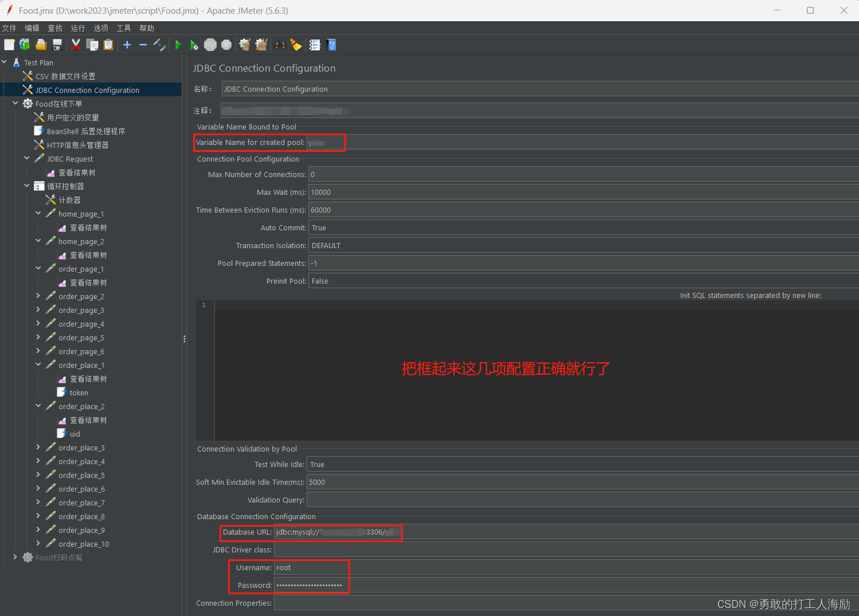
Task: Collapse the 循环控制器 node
Action: 27,186
